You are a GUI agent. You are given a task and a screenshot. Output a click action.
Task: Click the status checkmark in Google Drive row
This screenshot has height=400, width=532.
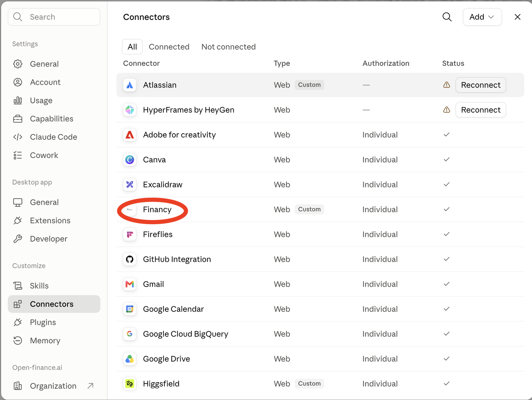coord(447,359)
